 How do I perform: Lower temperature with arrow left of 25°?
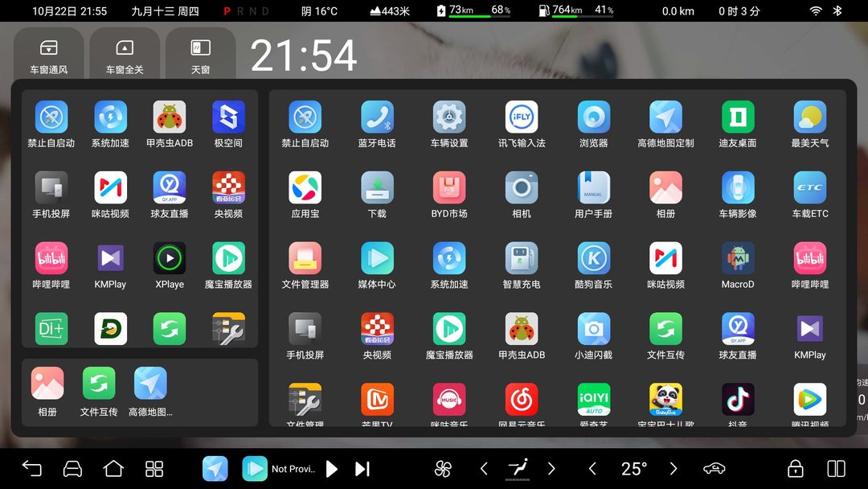[x=592, y=469]
